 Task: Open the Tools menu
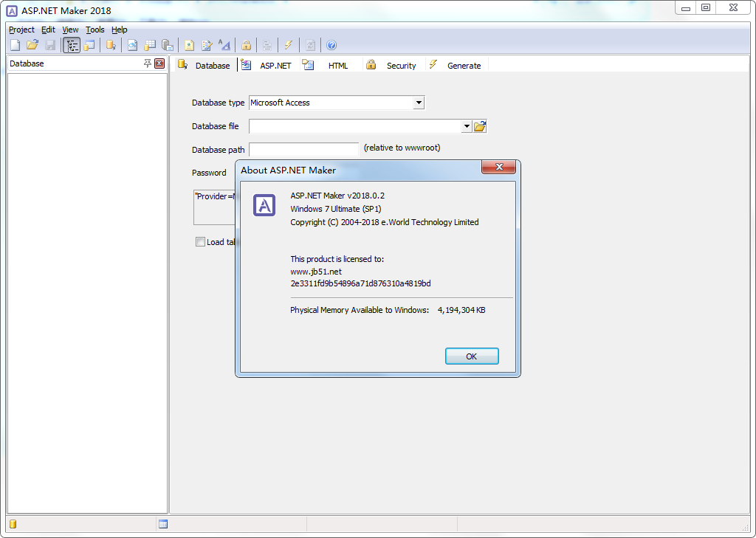tap(95, 30)
